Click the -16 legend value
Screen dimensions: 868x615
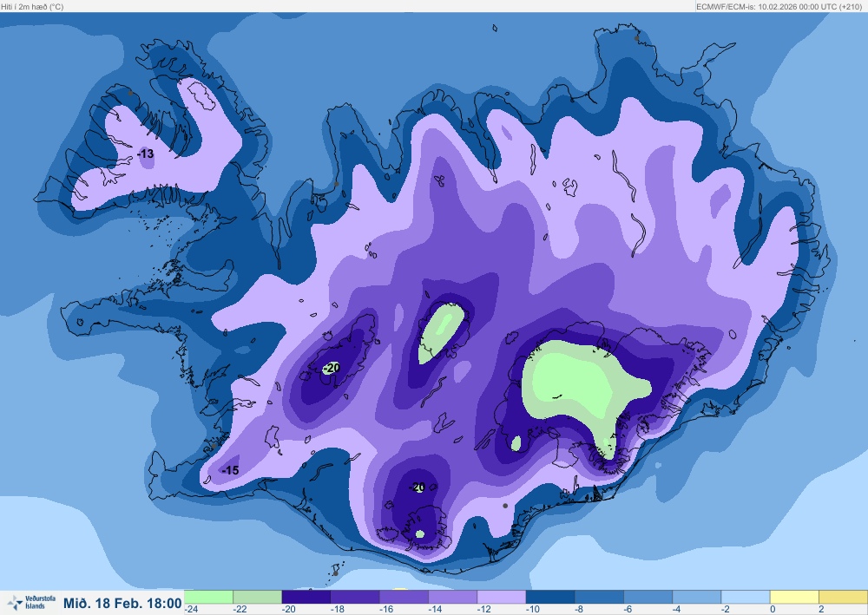[x=386, y=610]
